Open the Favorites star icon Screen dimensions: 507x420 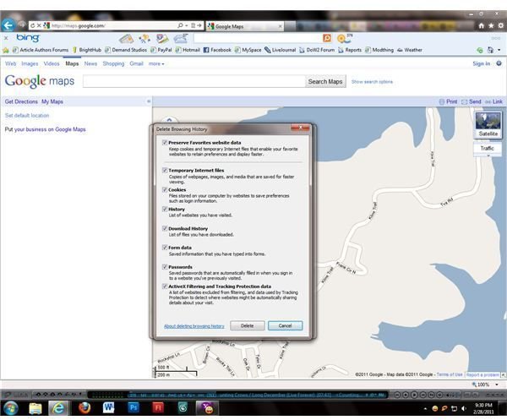click(x=491, y=25)
